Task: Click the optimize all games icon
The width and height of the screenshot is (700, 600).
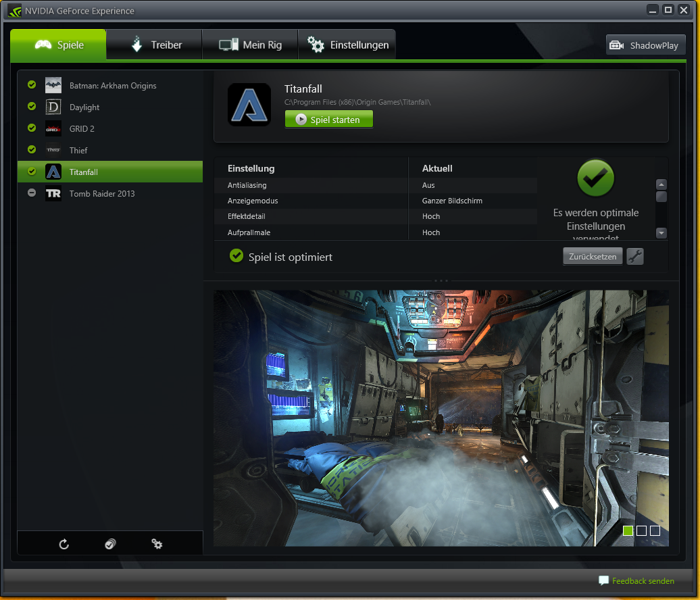Action: (110, 544)
